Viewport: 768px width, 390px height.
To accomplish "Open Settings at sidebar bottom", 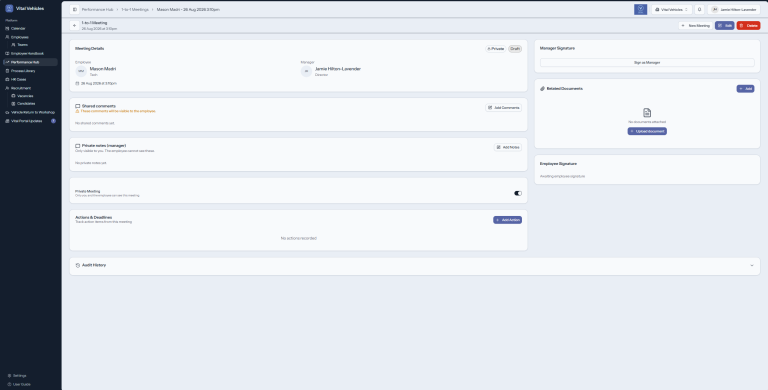I will [x=20, y=376].
